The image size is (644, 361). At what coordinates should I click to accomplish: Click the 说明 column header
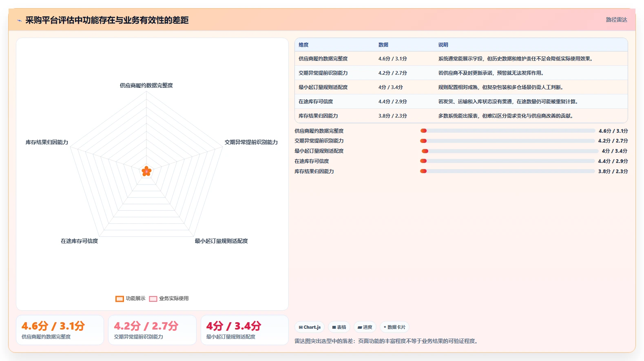443,45
